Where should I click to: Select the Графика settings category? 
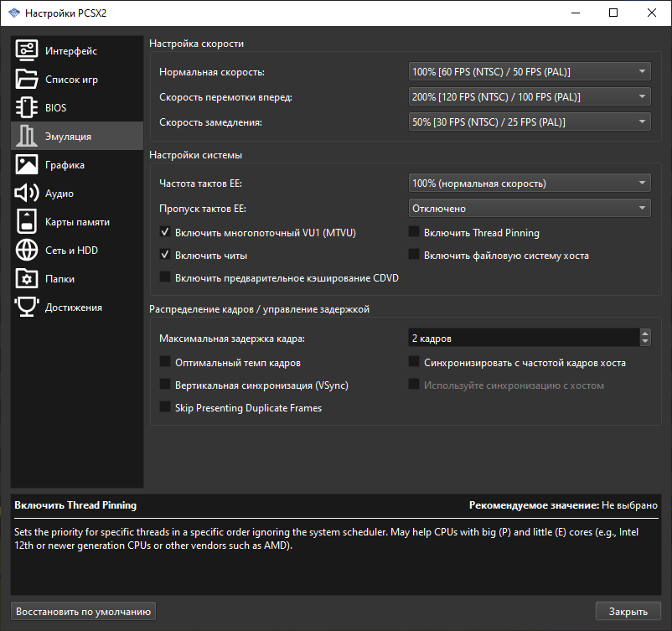[77, 164]
